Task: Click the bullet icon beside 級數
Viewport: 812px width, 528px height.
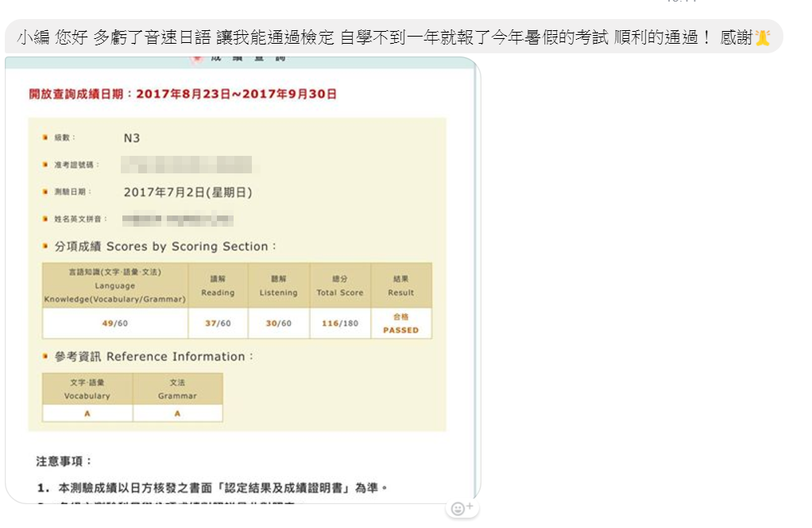Action: [x=45, y=138]
